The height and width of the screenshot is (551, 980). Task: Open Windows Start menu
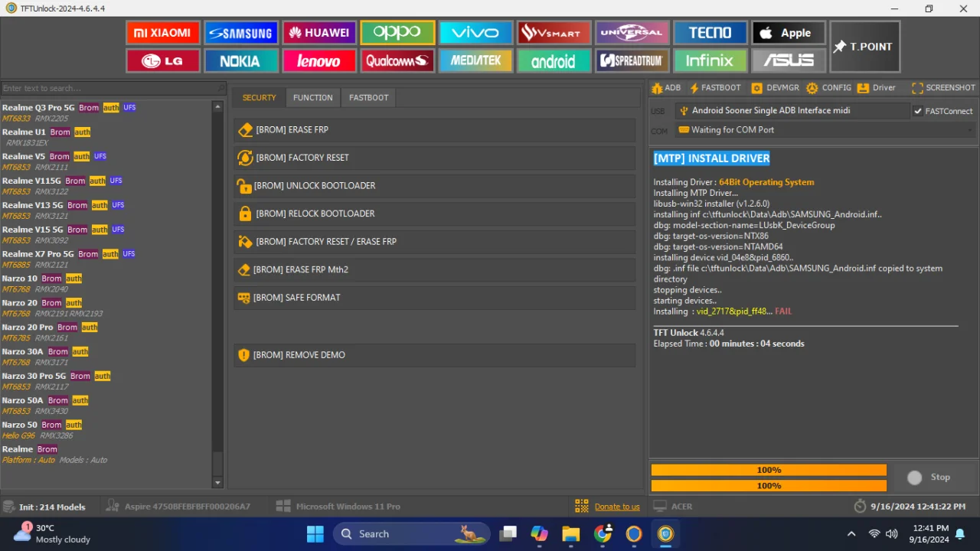click(x=315, y=533)
